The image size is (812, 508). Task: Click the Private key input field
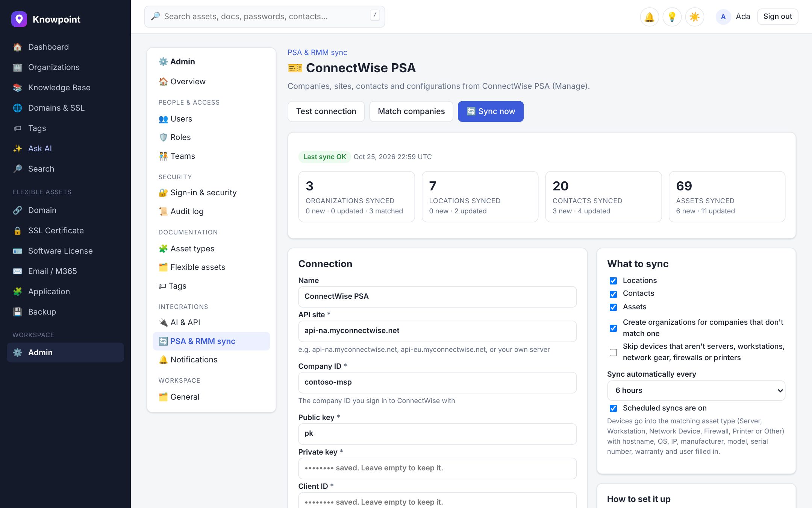(437, 468)
